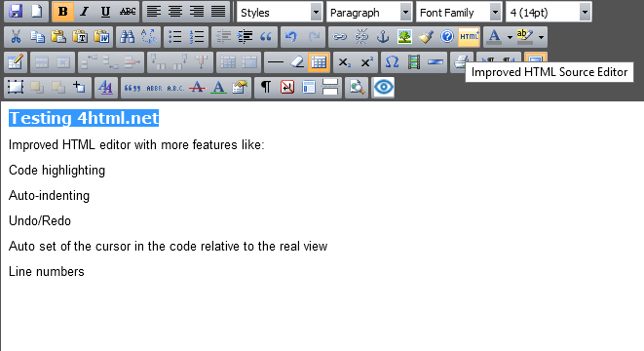The image size is (644, 351).
Task: Insert or edit a hyperlink
Action: click(340, 37)
